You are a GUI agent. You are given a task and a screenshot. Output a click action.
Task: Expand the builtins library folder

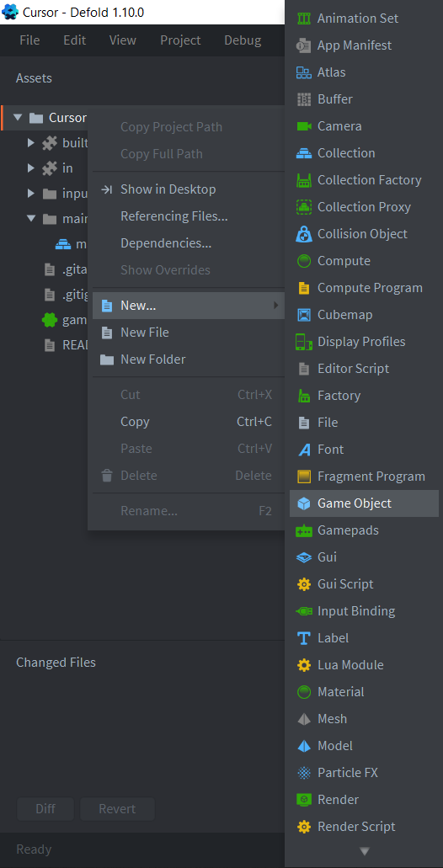(x=31, y=143)
